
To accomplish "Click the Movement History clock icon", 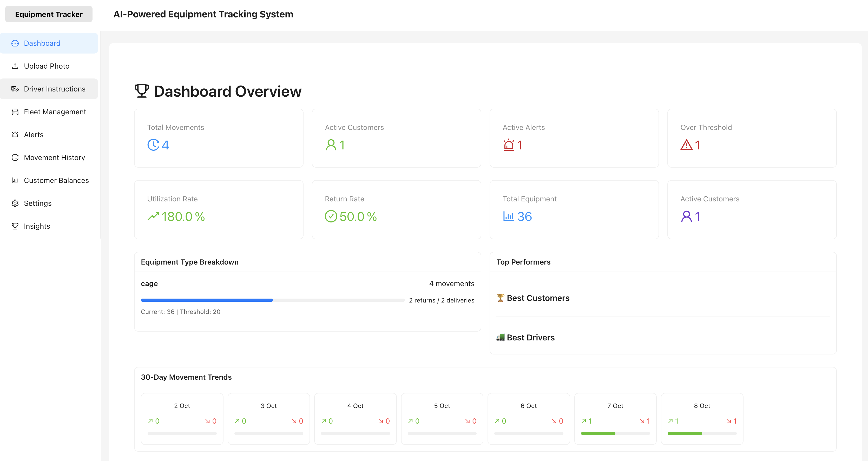I will (15, 157).
